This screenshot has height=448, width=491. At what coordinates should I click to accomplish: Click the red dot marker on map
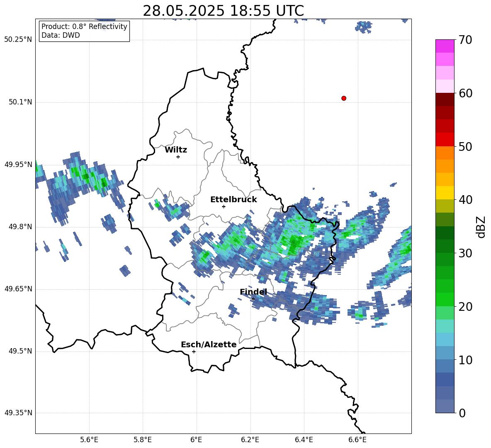click(344, 98)
